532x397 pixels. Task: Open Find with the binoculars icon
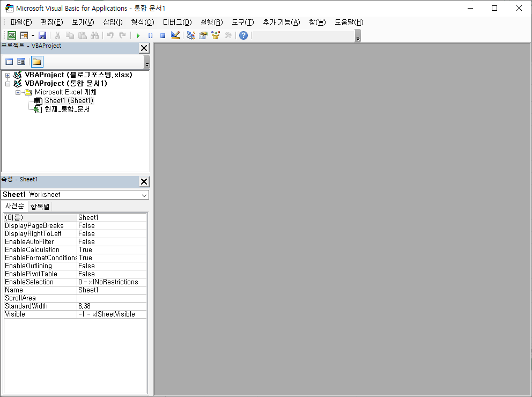coord(95,35)
